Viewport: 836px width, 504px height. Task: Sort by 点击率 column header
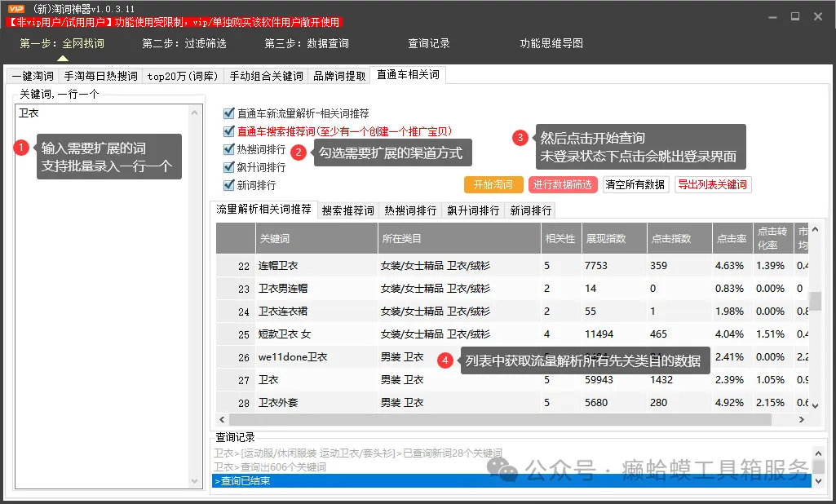pos(732,238)
